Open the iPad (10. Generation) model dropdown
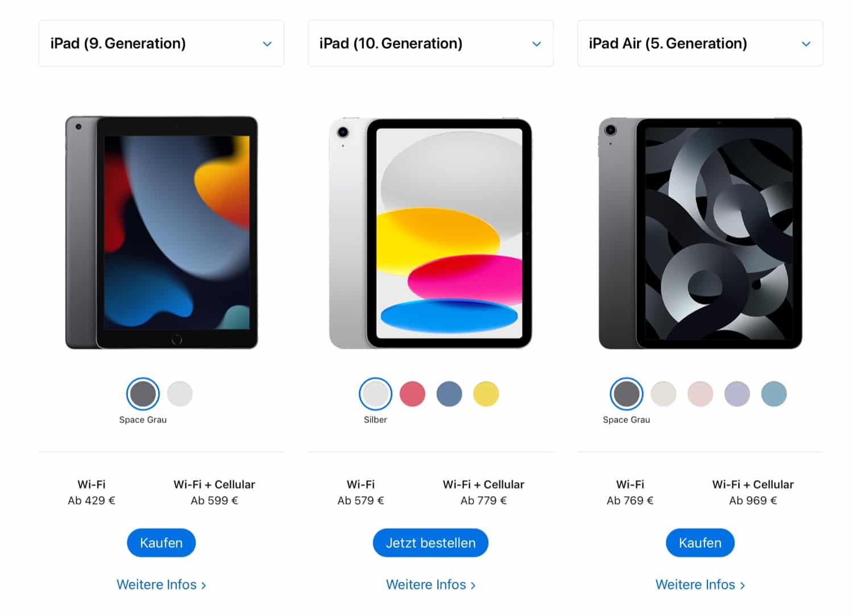 (430, 43)
